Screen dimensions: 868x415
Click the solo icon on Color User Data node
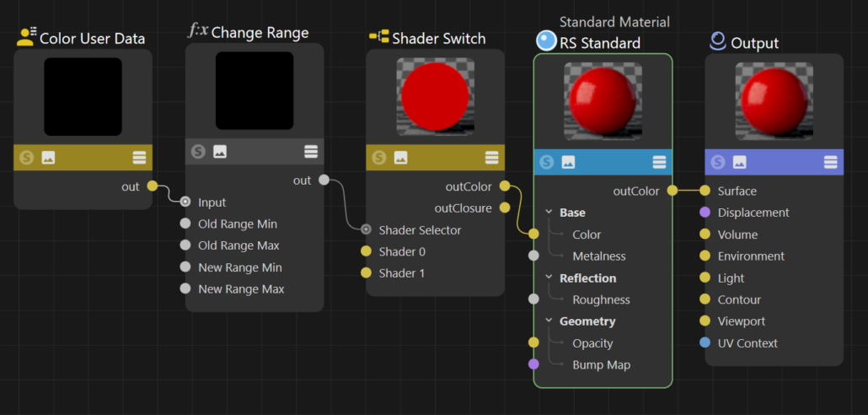(x=27, y=158)
